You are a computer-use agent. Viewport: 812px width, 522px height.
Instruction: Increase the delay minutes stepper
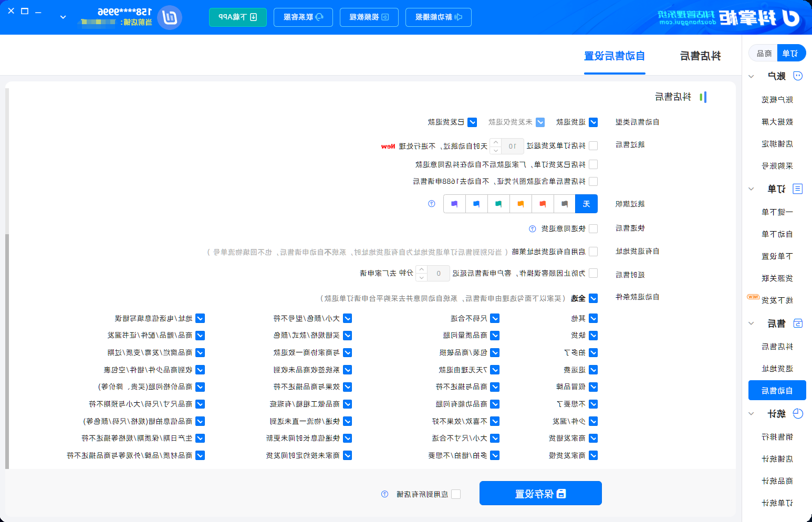coord(421,269)
